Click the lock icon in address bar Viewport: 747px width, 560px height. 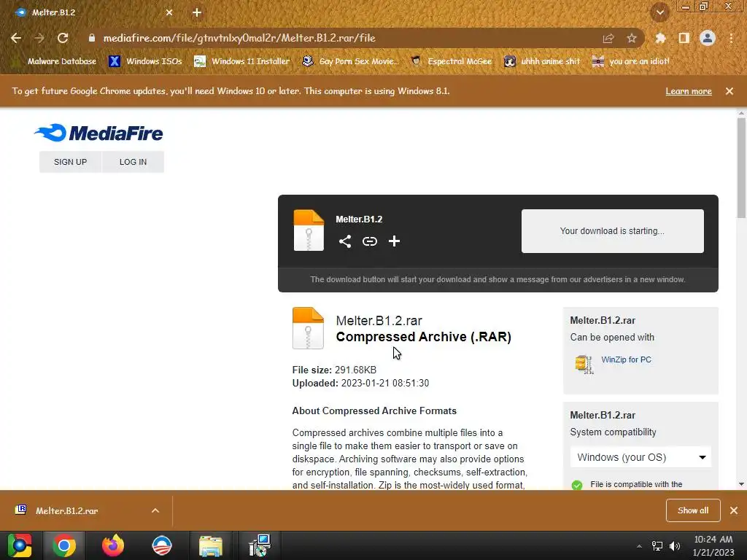[92, 38]
